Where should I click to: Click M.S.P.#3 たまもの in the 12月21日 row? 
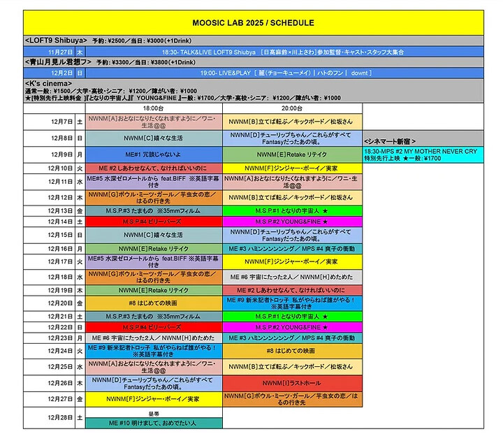click(154, 317)
